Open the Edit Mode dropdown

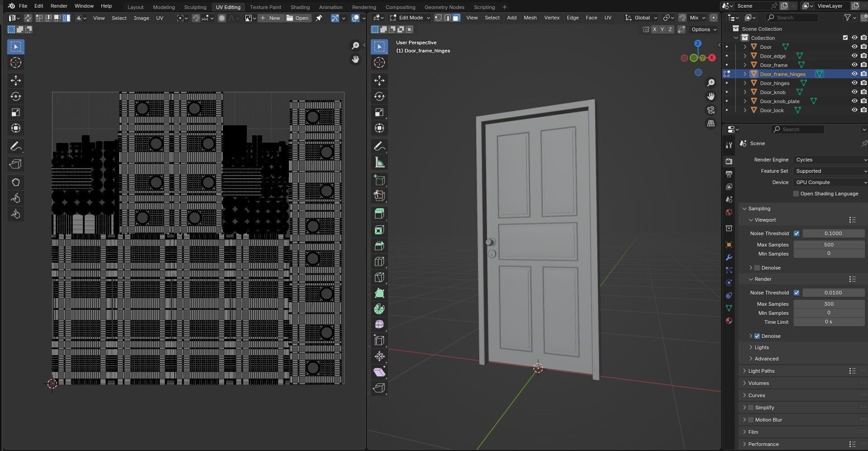click(x=410, y=18)
